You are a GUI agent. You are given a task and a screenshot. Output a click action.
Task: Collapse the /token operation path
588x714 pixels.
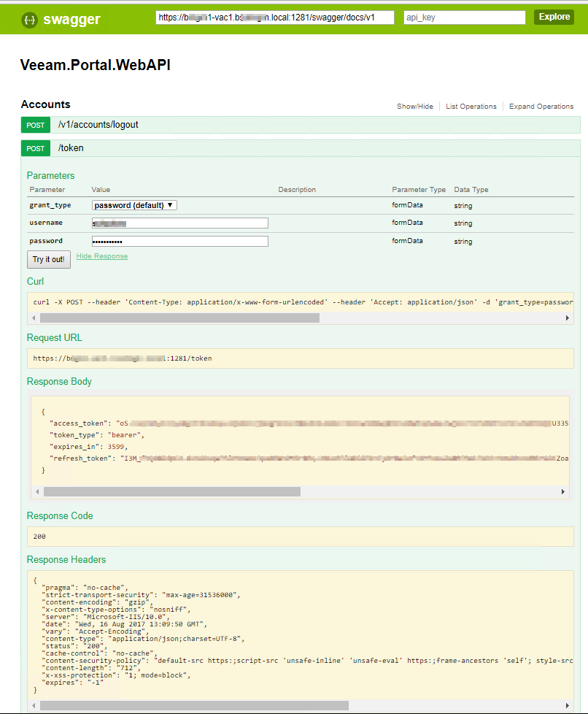pos(71,148)
